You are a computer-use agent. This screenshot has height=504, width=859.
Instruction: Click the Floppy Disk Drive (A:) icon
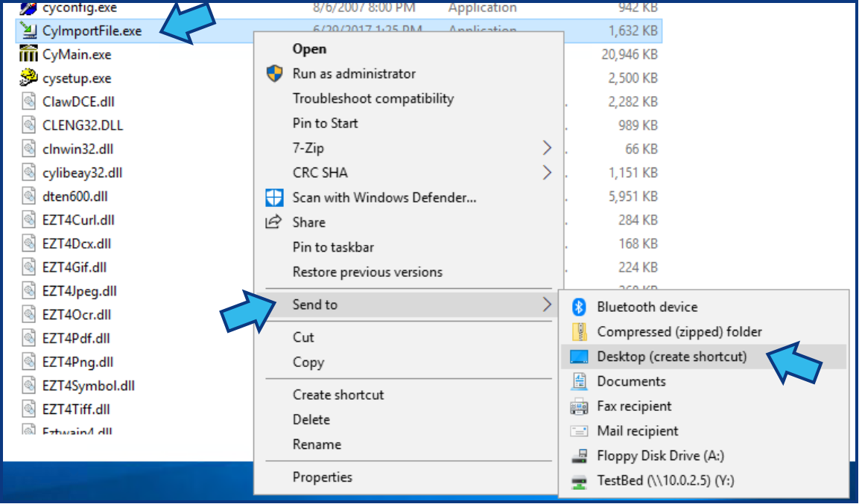(x=579, y=456)
